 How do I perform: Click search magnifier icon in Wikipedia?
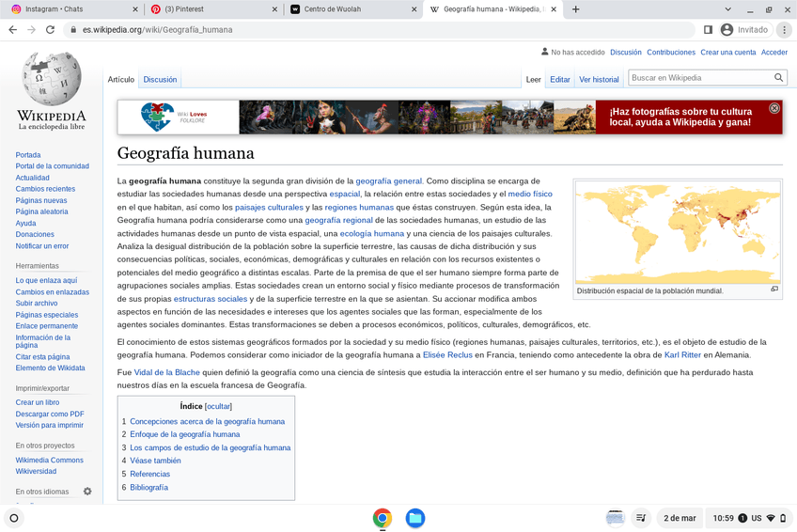tap(778, 78)
